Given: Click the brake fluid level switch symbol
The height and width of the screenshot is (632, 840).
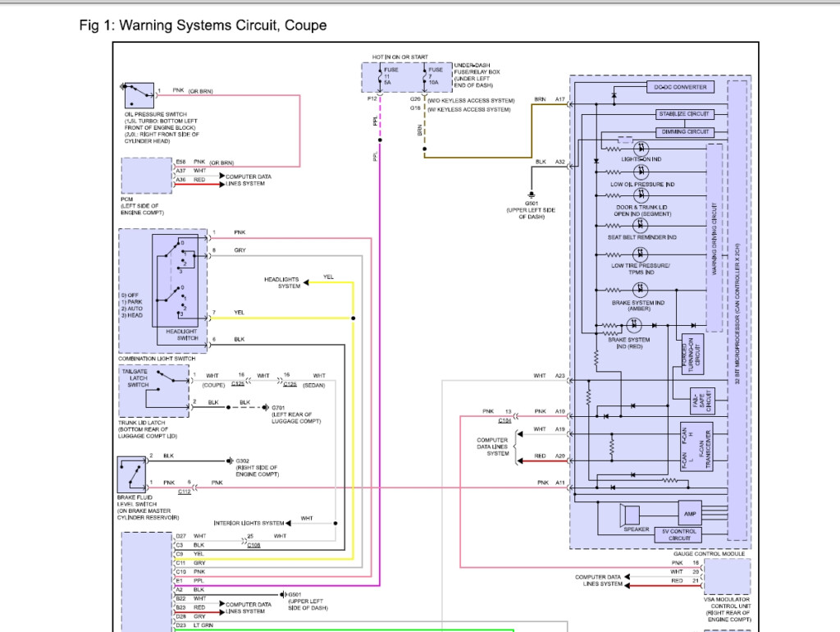Looking at the screenshot, I should point(131,475).
